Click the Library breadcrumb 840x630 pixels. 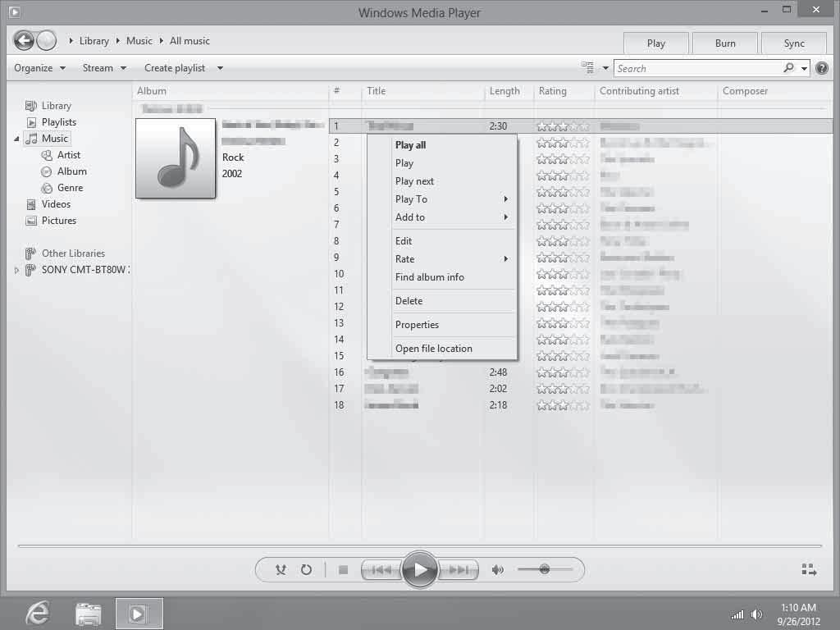pyautogui.click(x=94, y=41)
